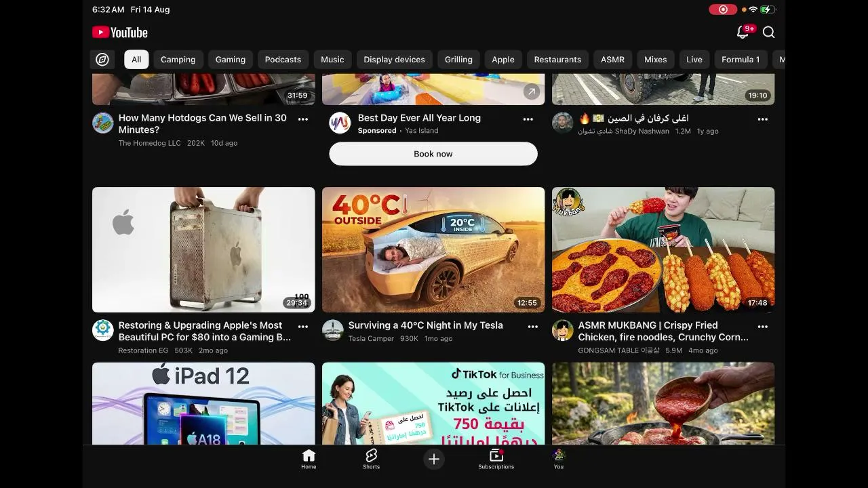Open the Arabic-titled ShaDy Nashwan video title
The image size is (868, 488).
point(634,118)
